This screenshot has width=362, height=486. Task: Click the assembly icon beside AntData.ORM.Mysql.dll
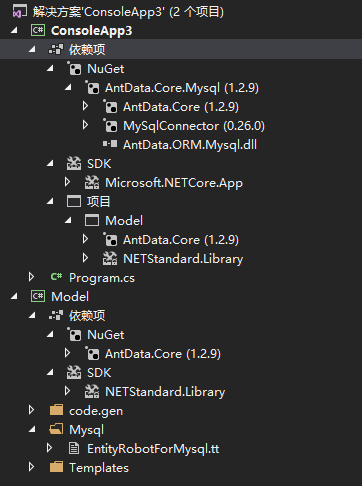(110, 144)
